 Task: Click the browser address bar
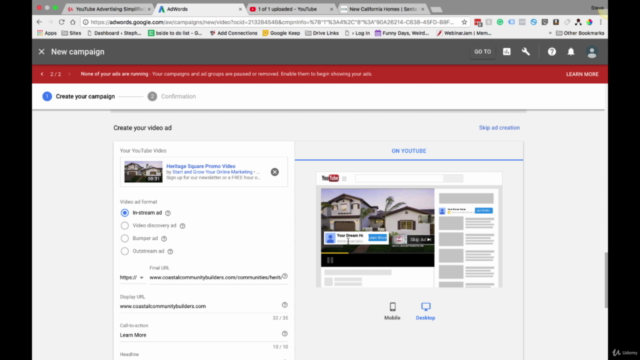271,22
